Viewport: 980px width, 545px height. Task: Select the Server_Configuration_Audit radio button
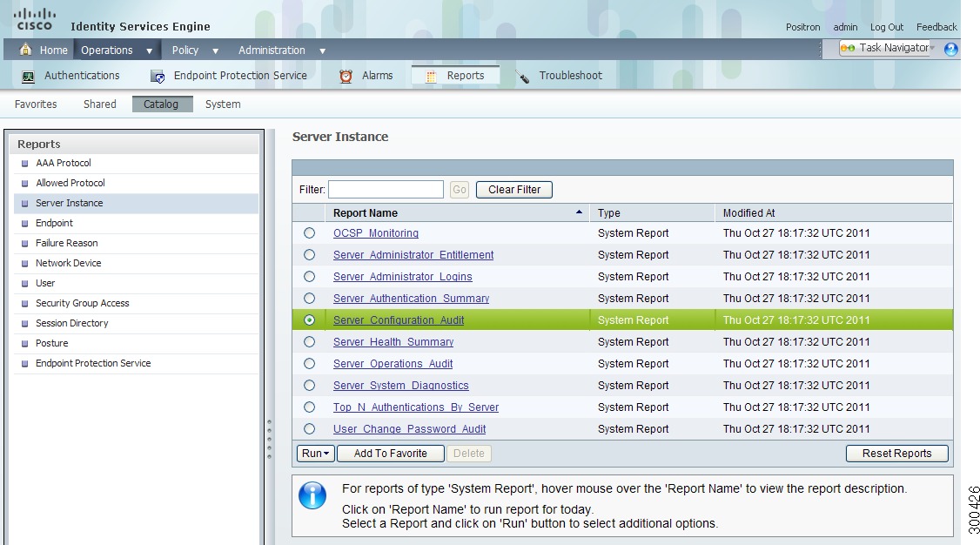point(309,320)
